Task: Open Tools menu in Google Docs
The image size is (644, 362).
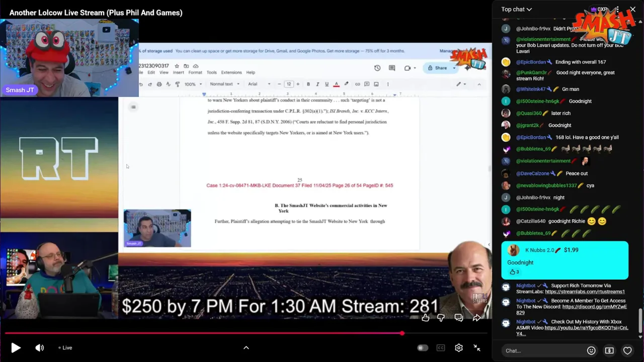Action: 211,72
